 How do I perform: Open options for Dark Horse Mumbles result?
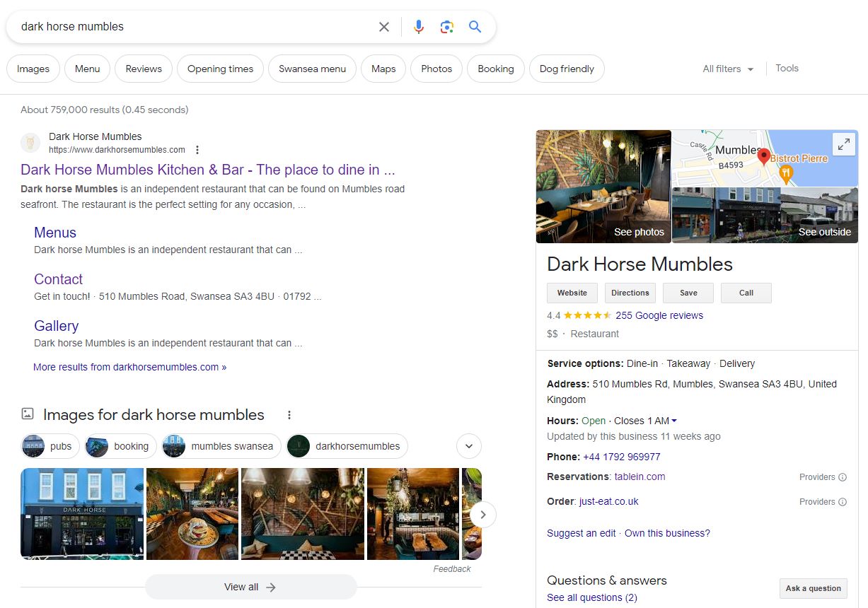point(197,150)
